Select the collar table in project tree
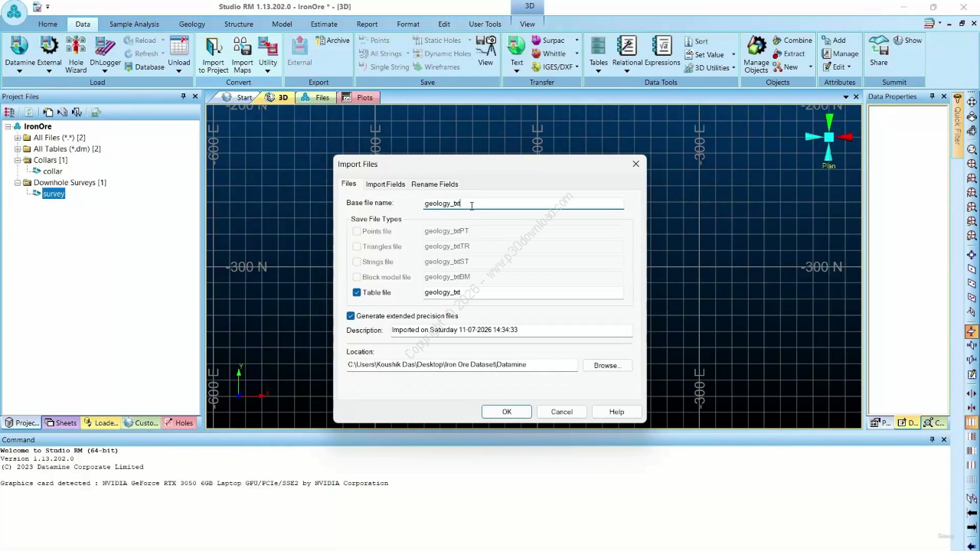The height and width of the screenshot is (551, 980). pyautogui.click(x=53, y=171)
